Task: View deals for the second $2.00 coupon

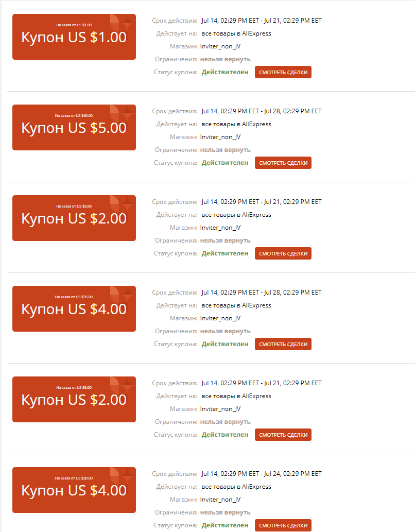Action: pyautogui.click(x=283, y=435)
